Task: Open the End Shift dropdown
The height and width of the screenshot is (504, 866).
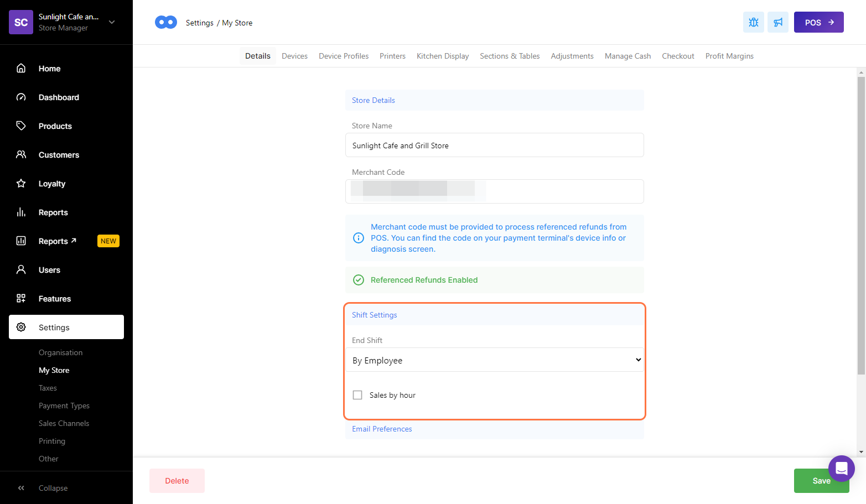Action: point(494,360)
